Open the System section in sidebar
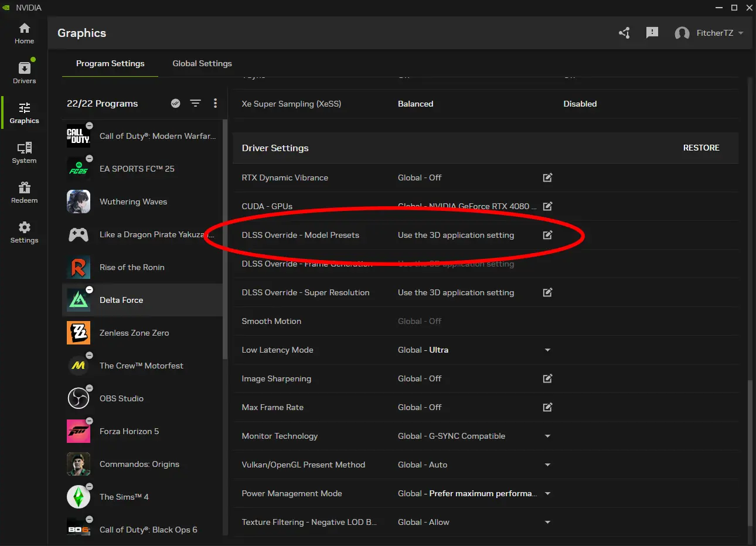 tap(24, 153)
